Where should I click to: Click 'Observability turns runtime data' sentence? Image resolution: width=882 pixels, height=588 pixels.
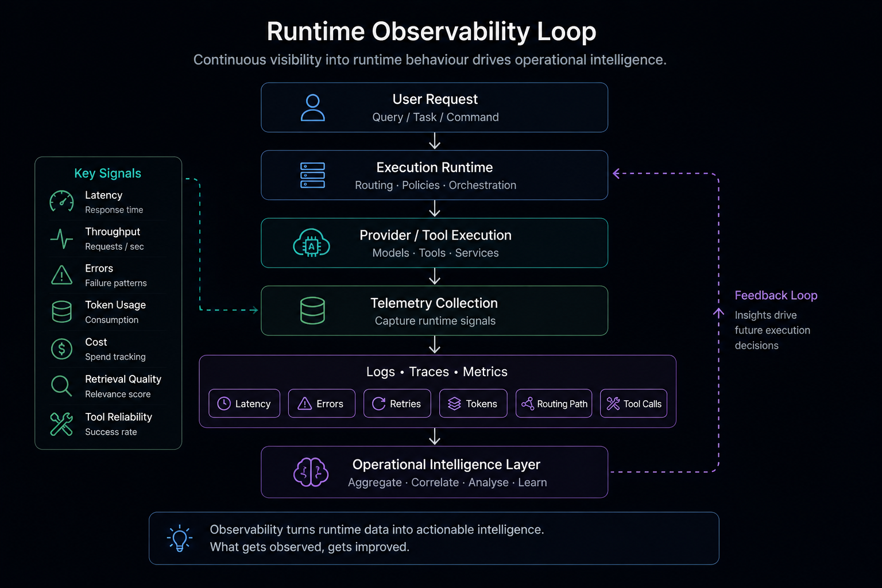377,529
